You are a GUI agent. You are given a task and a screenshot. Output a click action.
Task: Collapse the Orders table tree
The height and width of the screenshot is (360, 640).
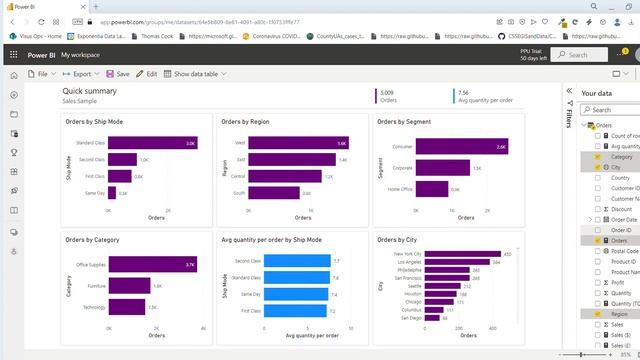[x=584, y=125]
